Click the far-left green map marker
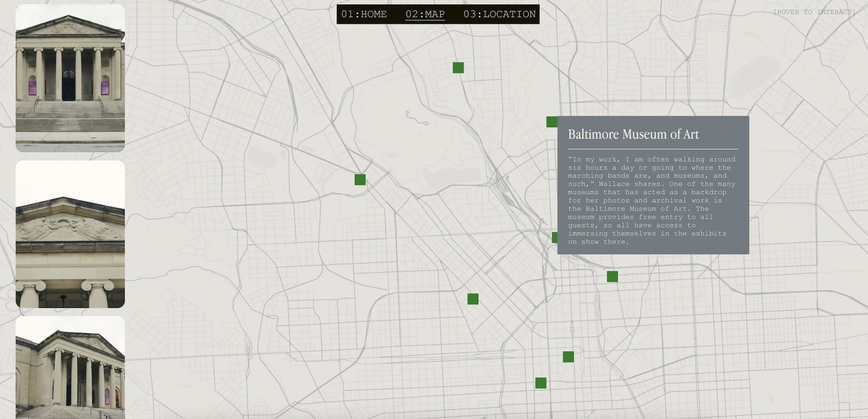Viewport: 868px width, 419px height. (x=360, y=180)
